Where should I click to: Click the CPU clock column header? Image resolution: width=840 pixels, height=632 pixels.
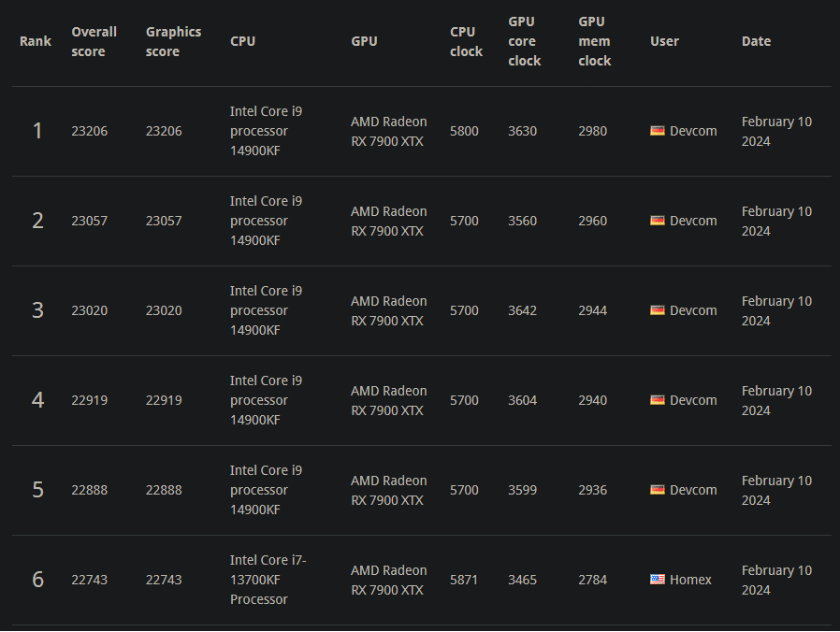[466, 41]
